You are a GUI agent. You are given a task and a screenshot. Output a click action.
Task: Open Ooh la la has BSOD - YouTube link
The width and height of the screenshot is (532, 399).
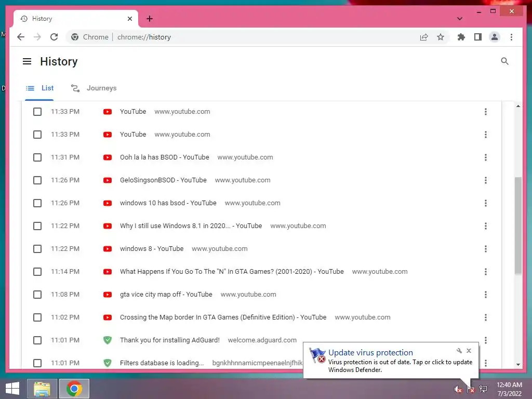click(x=164, y=157)
